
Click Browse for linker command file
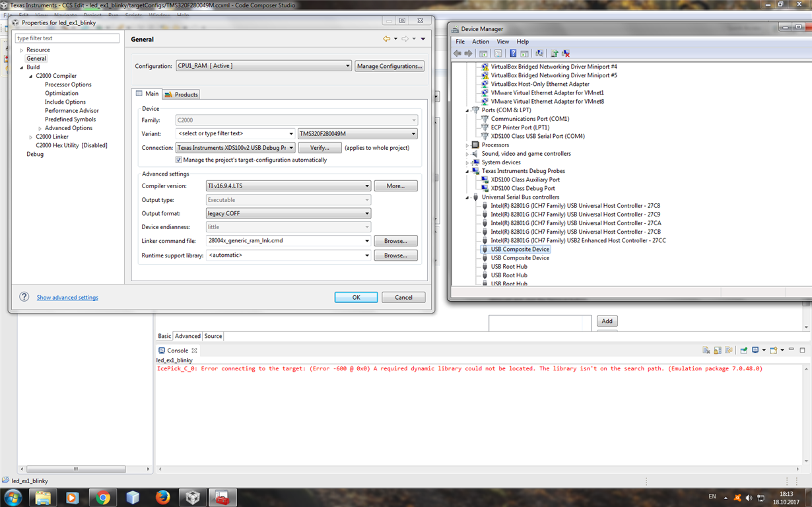(395, 241)
